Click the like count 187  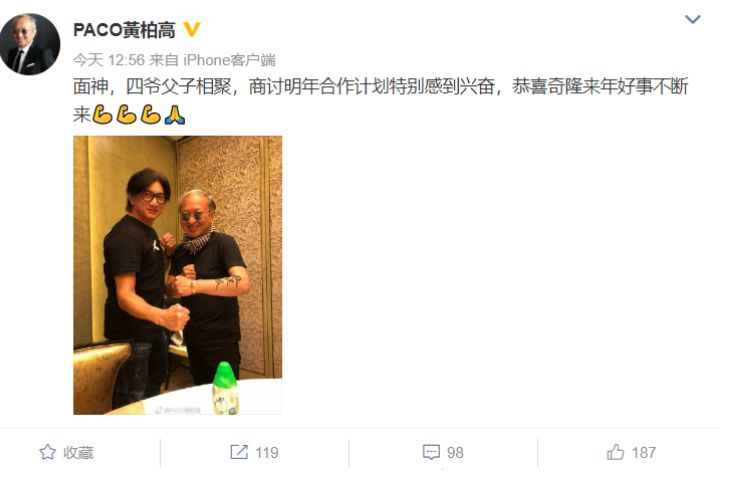click(x=644, y=453)
